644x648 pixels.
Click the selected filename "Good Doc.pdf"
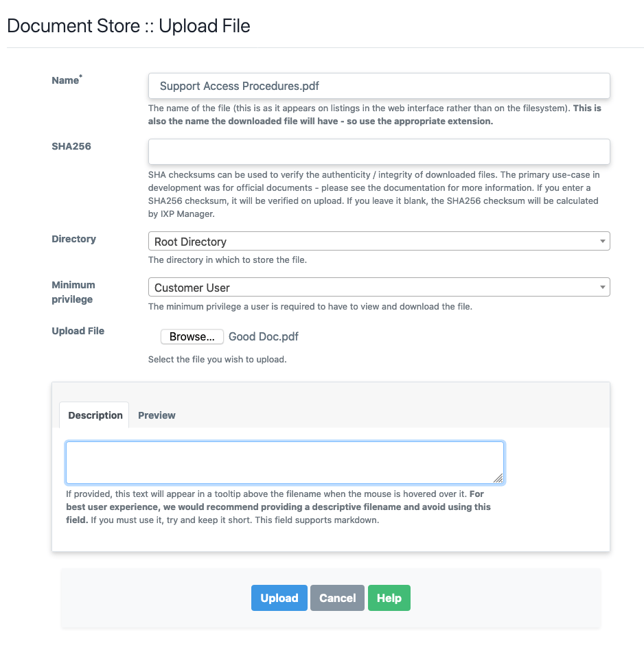[x=263, y=336]
